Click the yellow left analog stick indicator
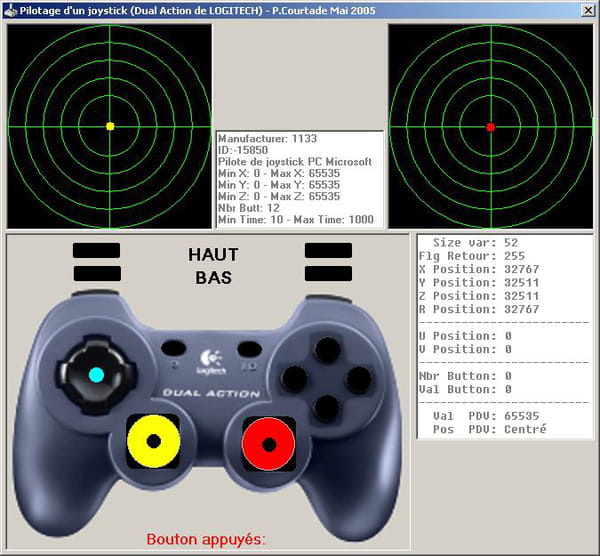Screen dimensions: 600x556 tap(153, 441)
